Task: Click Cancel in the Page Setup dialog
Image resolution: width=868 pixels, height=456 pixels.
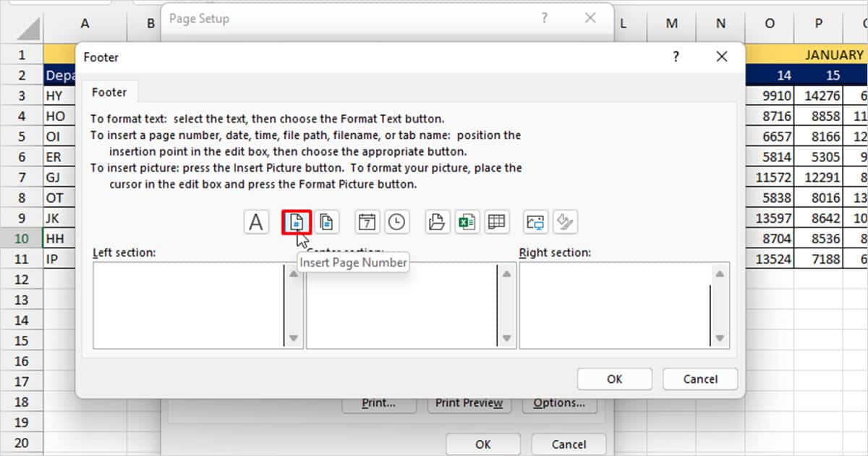Action: click(x=569, y=444)
